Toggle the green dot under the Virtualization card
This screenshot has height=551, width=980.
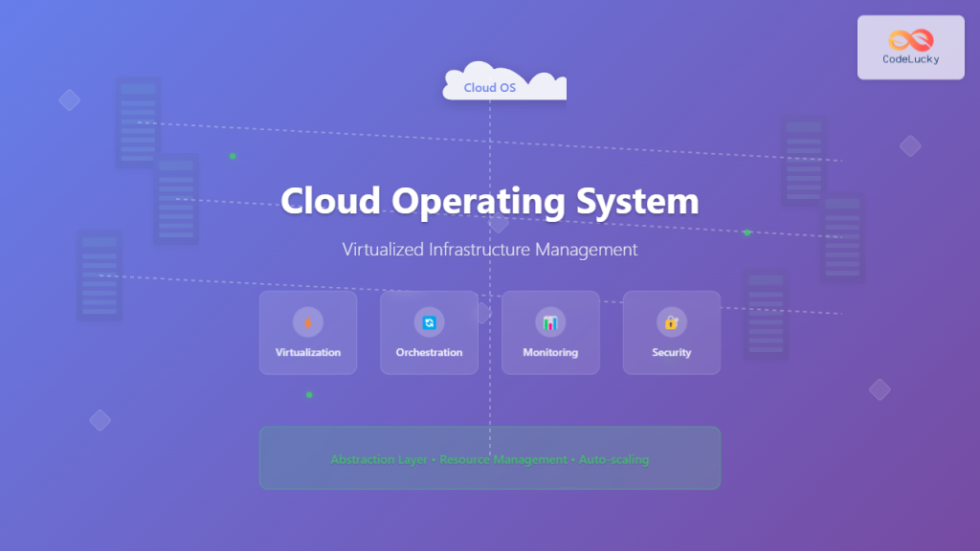[308, 394]
